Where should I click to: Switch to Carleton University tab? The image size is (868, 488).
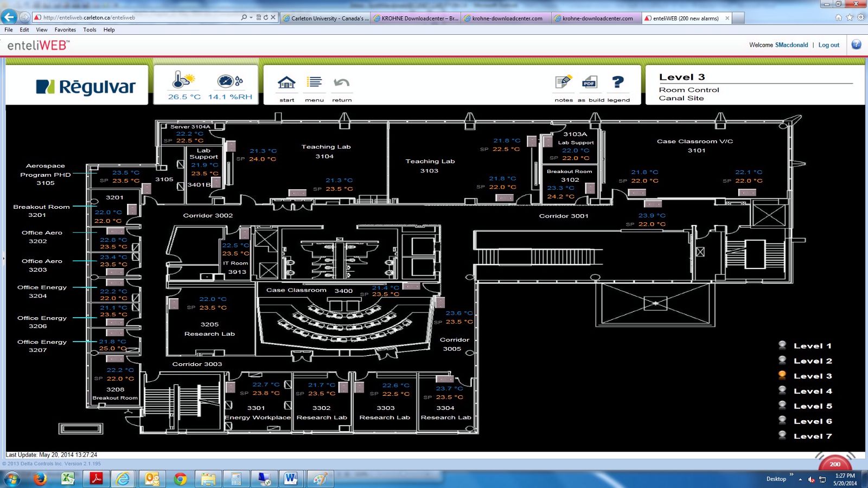(x=325, y=18)
